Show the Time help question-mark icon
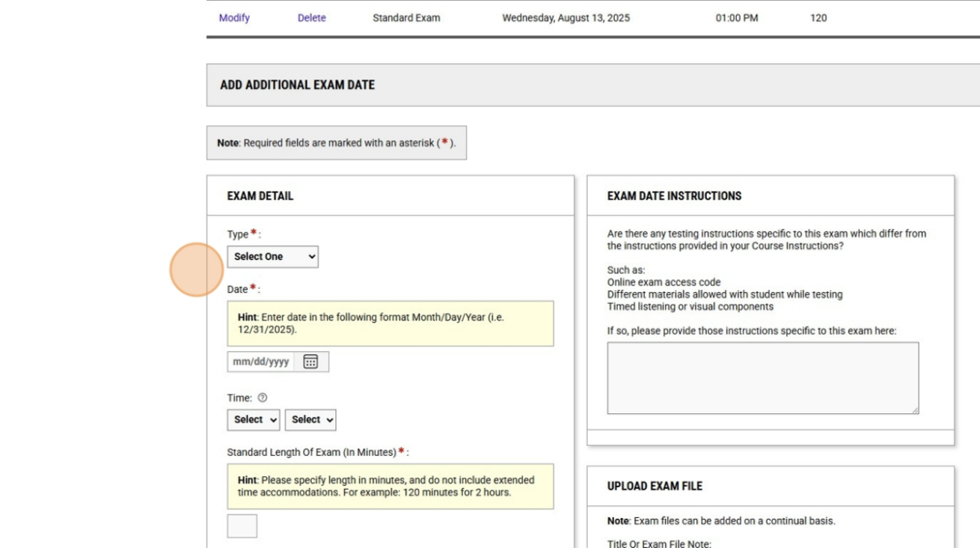This screenshot has height=548, width=980. [262, 398]
